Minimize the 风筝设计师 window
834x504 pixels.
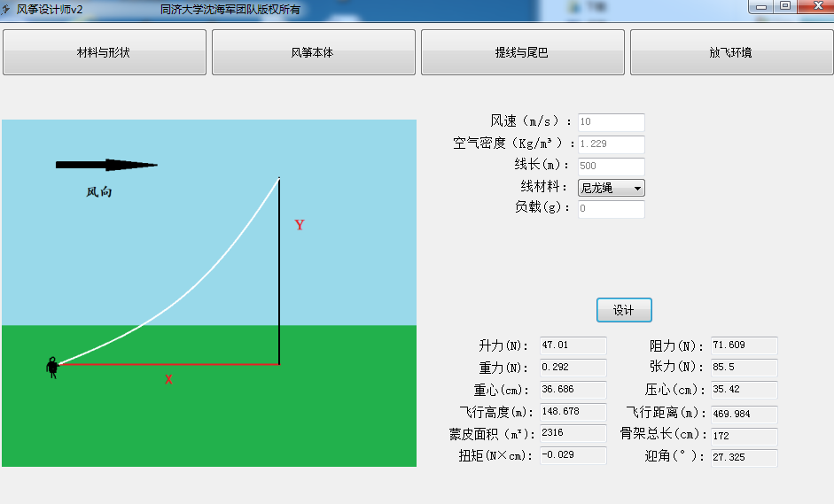coord(761,6)
